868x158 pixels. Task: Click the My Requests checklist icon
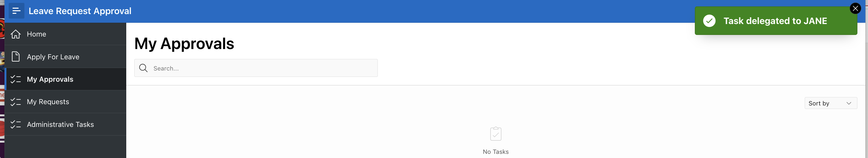(15, 102)
